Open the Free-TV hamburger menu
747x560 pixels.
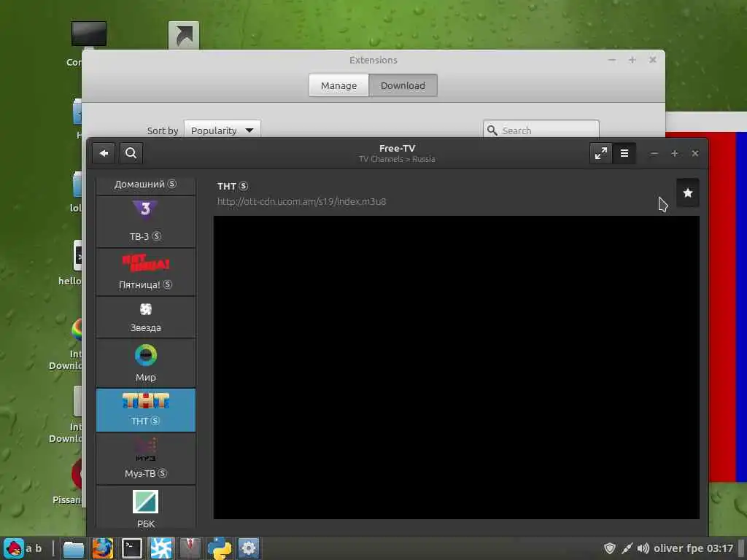pyautogui.click(x=624, y=153)
